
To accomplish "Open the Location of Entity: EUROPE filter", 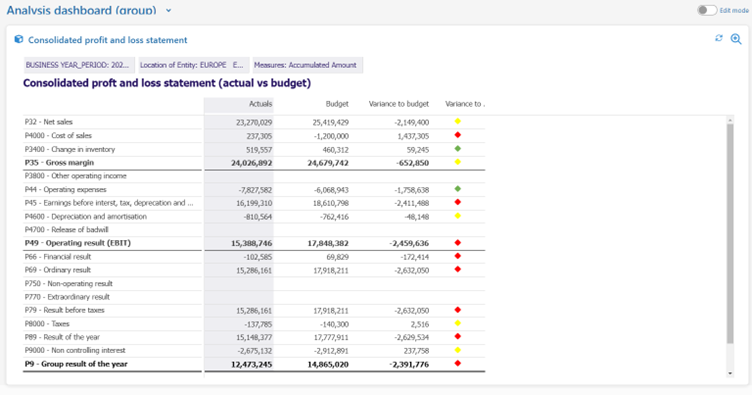I will (x=194, y=65).
